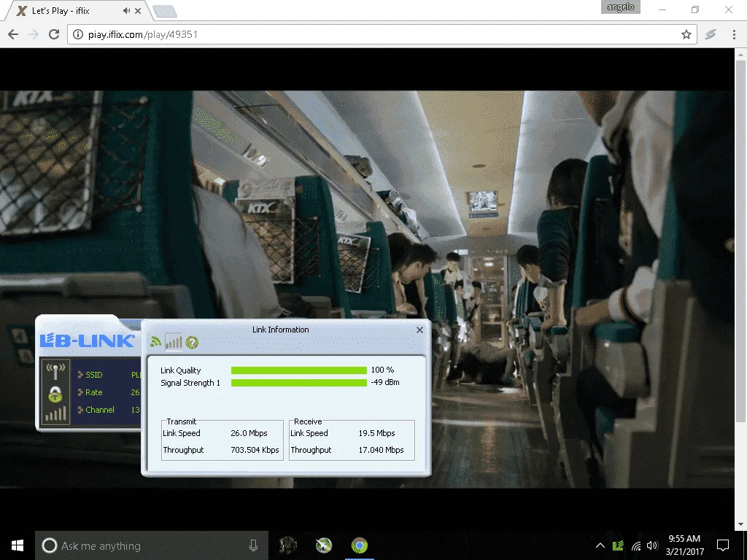Image resolution: width=747 pixels, height=560 pixels.
Task: Click the vertical scrollbar thumb
Action: tap(740, 241)
